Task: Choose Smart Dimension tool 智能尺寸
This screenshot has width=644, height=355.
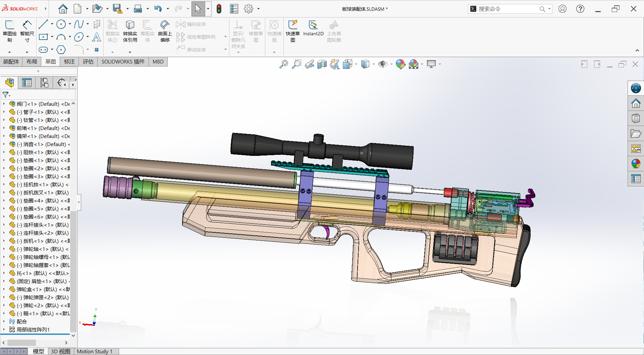Action: pos(27,31)
